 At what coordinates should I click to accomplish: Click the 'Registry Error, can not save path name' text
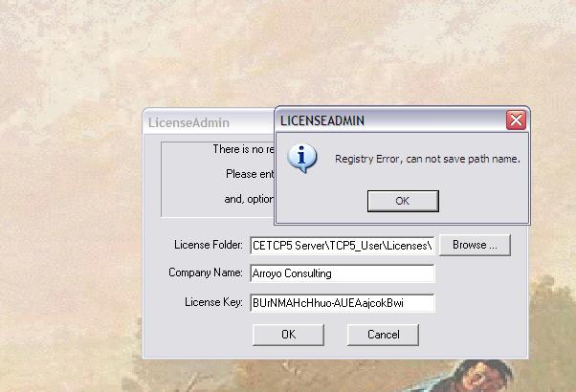[x=428, y=159]
